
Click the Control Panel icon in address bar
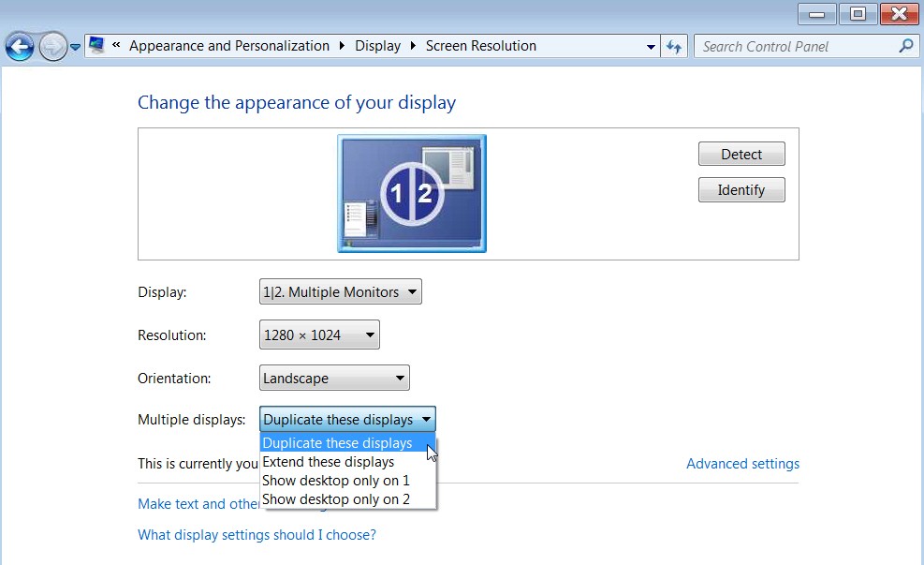point(96,45)
